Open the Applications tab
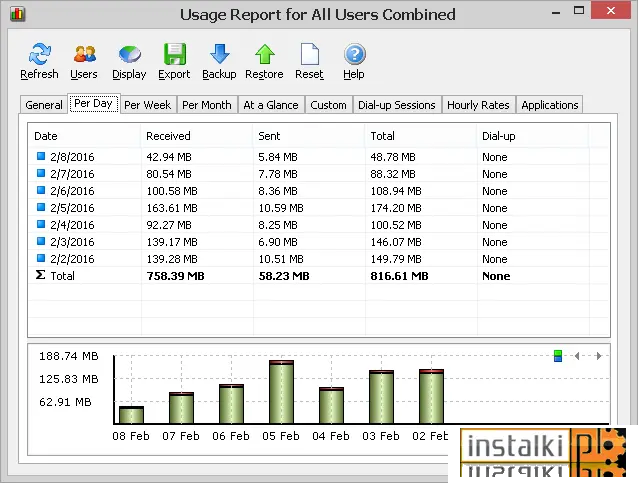The height and width of the screenshot is (483, 638). pyautogui.click(x=550, y=105)
